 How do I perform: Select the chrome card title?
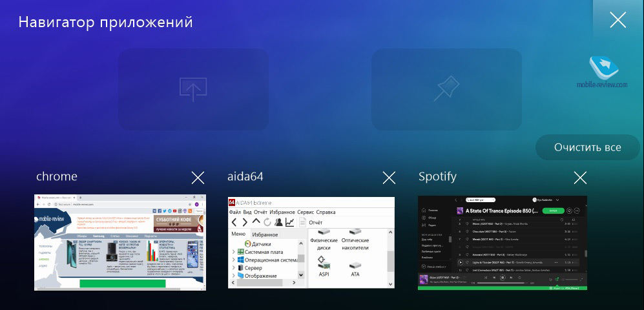tap(57, 176)
